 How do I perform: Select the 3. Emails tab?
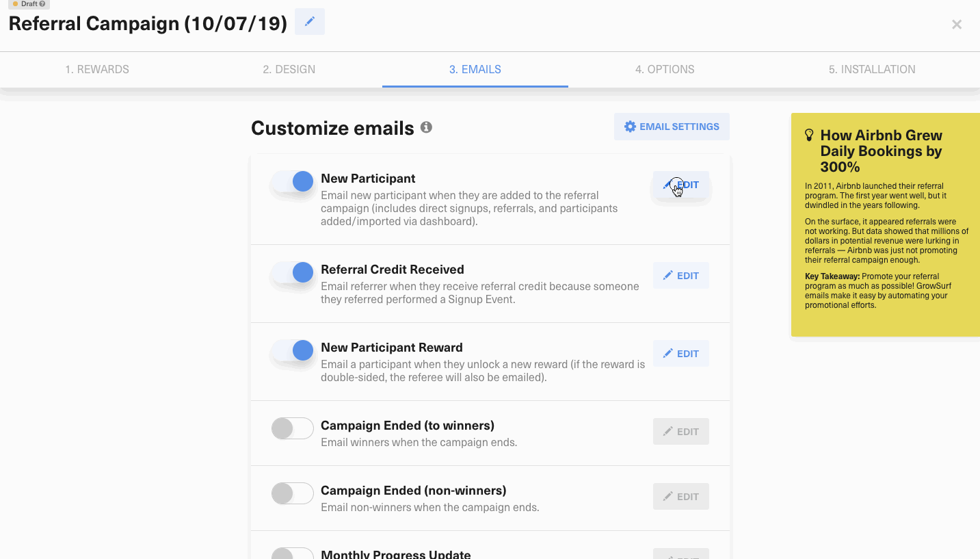pyautogui.click(x=475, y=69)
